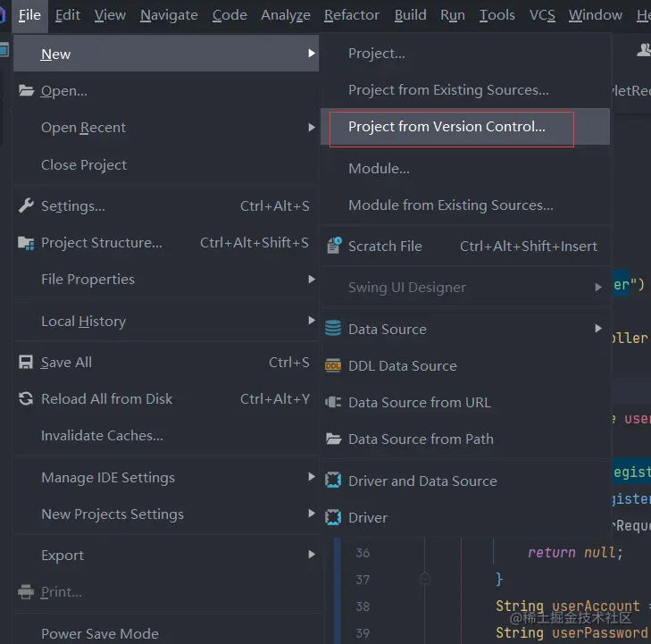Open the Edit menu
The image size is (651, 644).
(x=67, y=15)
